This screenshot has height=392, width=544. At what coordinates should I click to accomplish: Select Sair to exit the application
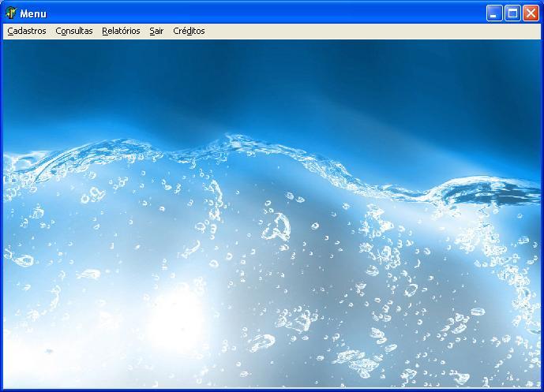[x=156, y=31]
